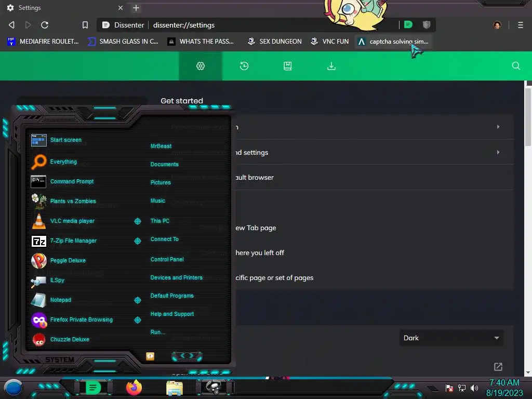Open the SMASH GLASS IN C... bookmark
The height and width of the screenshot is (399, 532).
point(123,42)
